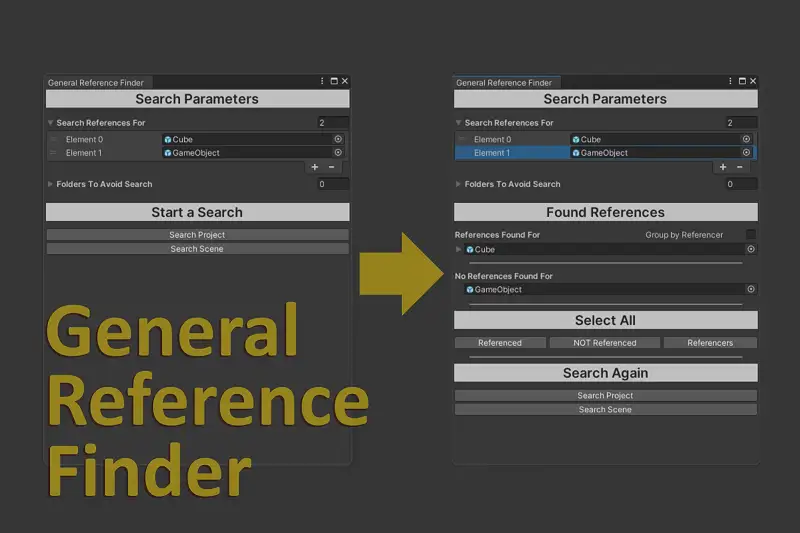This screenshot has height=533, width=800.
Task: Click Search Scene under Search Again
Action: pos(606,410)
